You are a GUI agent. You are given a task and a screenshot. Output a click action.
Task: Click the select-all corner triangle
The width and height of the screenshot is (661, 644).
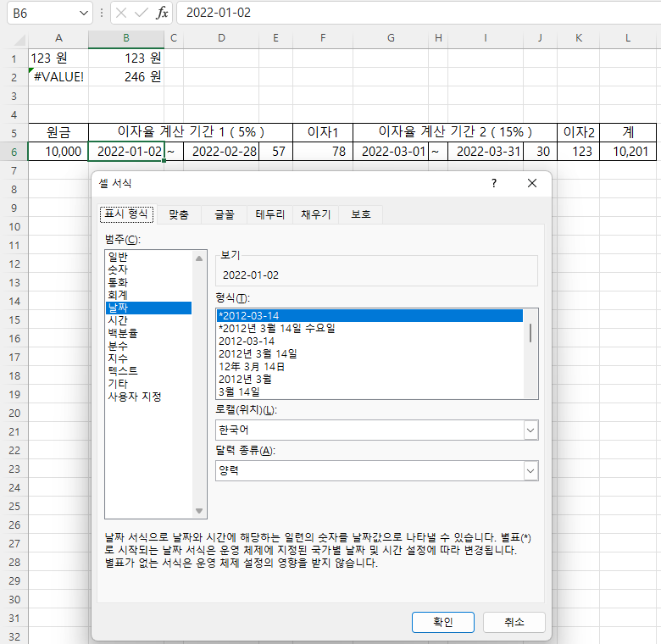pyautogui.click(x=19, y=40)
